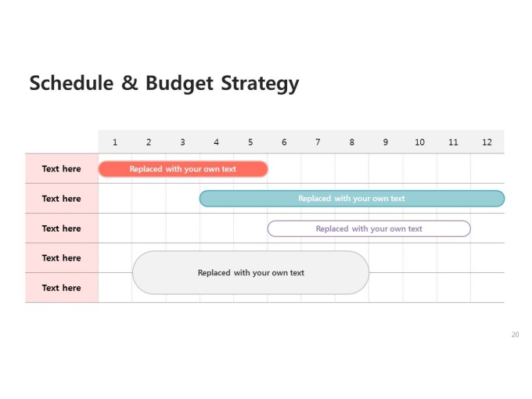This screenshot has height=399, width=532.
Task: Click month column header 11
Action: tap(453, 142)
